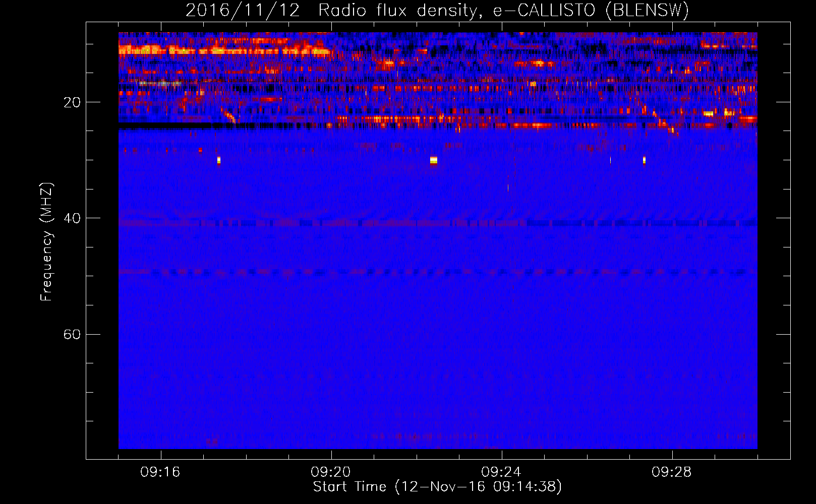
Task: Click the bright burst spot near 09:17 at 30 MHz
Action: (x=219, y=160)
